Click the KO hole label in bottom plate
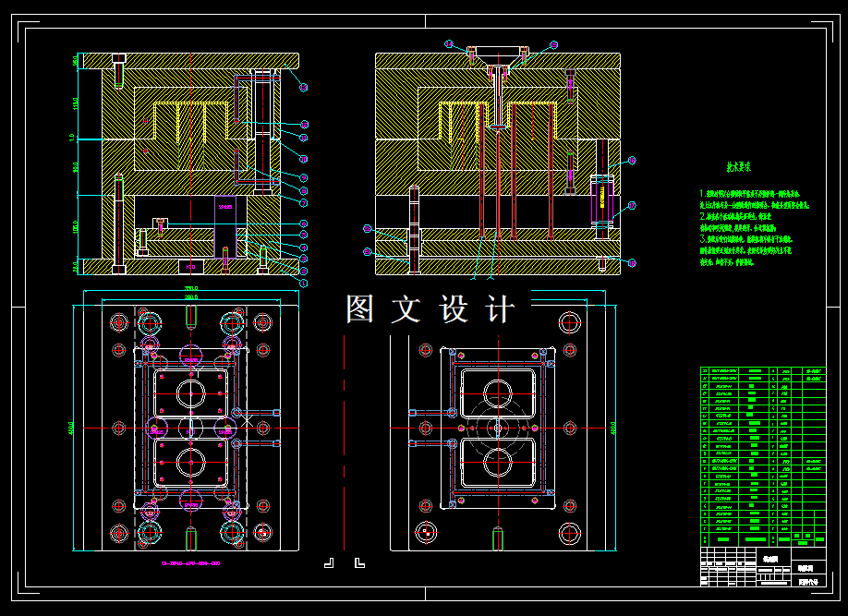The height and width of the screenshot is (616, 848). point(190,267)
